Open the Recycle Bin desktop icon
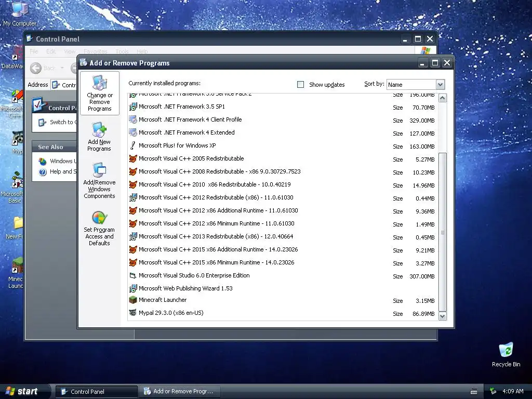 point(506,350)
